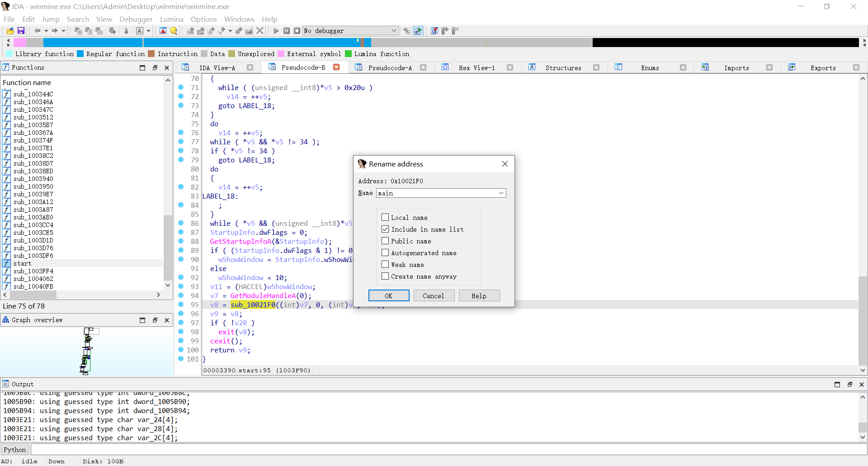The width and height of the screenshot is (868, 466).
Task: Open the back-history dropdown arrow
Action: click(x=46, y=31)
